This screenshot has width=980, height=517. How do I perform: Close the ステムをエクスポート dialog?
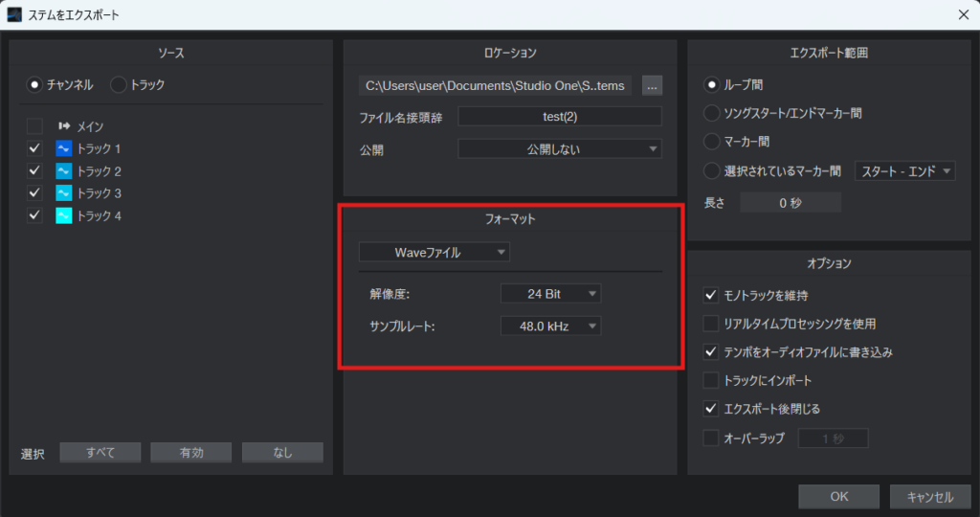(964, 14)
